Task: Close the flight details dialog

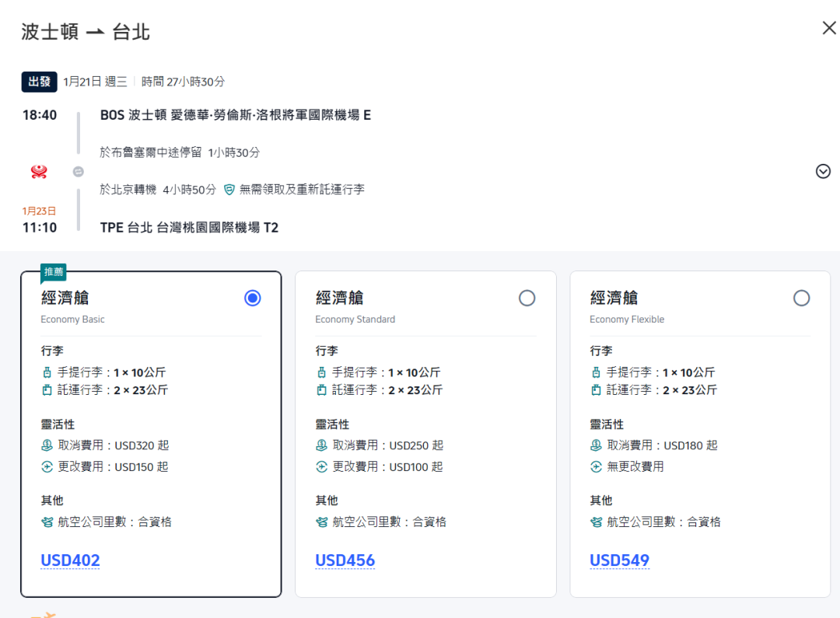Action: (x=829, y=28)
